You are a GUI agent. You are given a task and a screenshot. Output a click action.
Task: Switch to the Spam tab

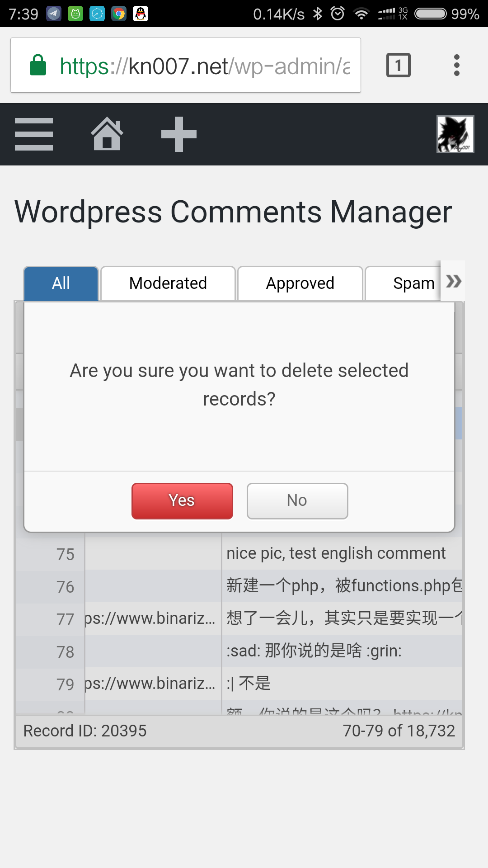tap(403, 283)
